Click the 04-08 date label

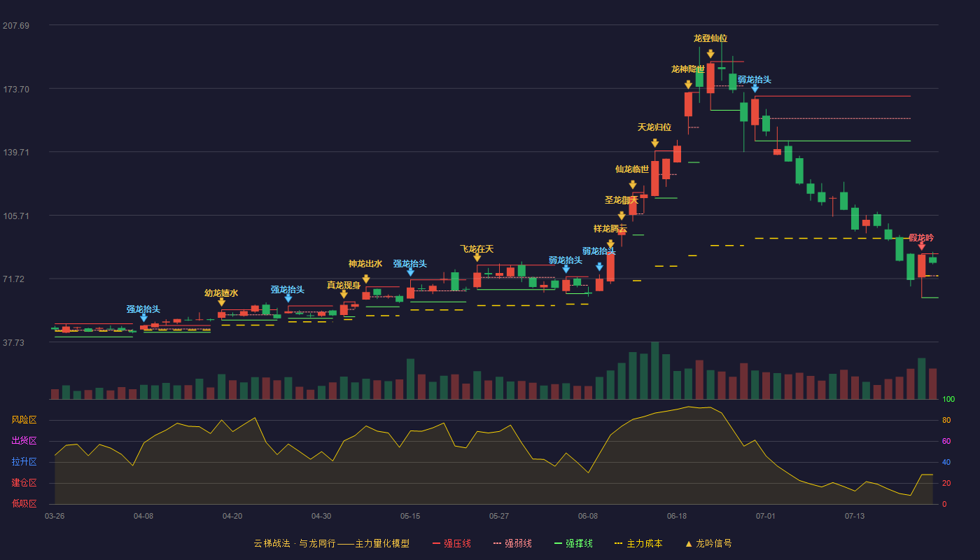(x=143, y=516)
